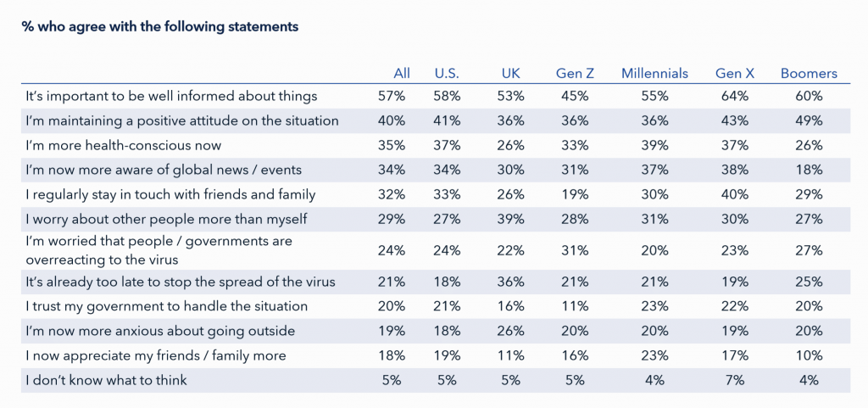The image size is (868, 408).
Task: Click the 'I don't know what to think' row
Action: [106, 380]
